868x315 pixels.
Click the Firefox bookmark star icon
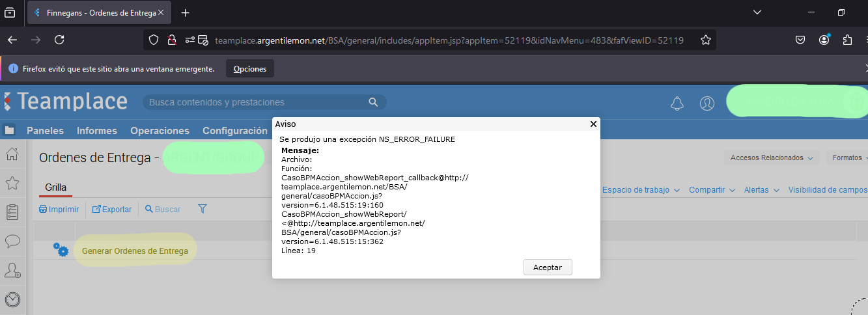[705, 40]
